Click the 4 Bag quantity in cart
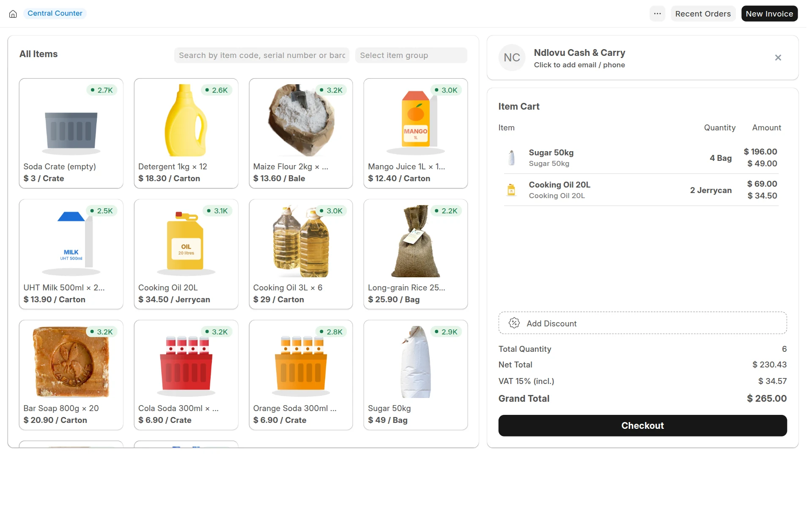Screen dimensions: 812x508 [721, 158]
